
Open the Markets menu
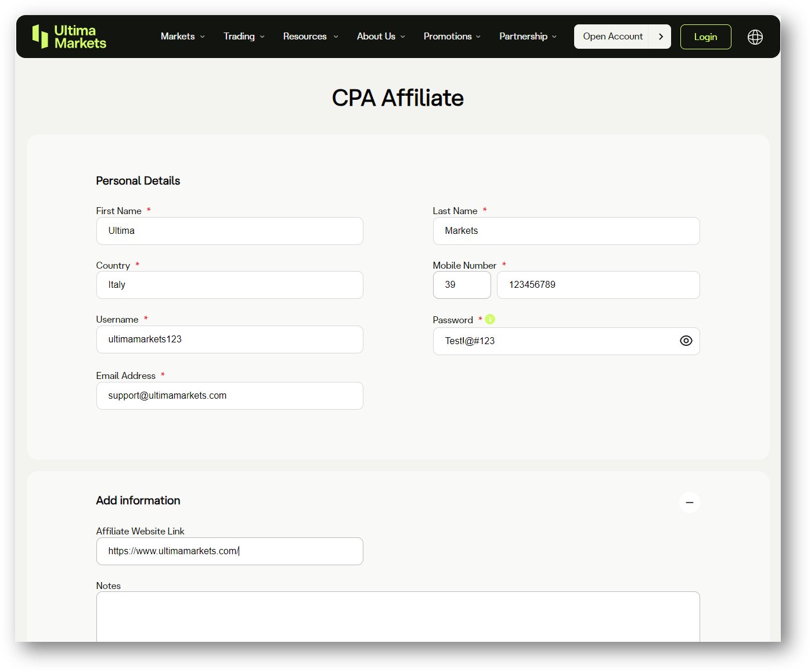178,36
